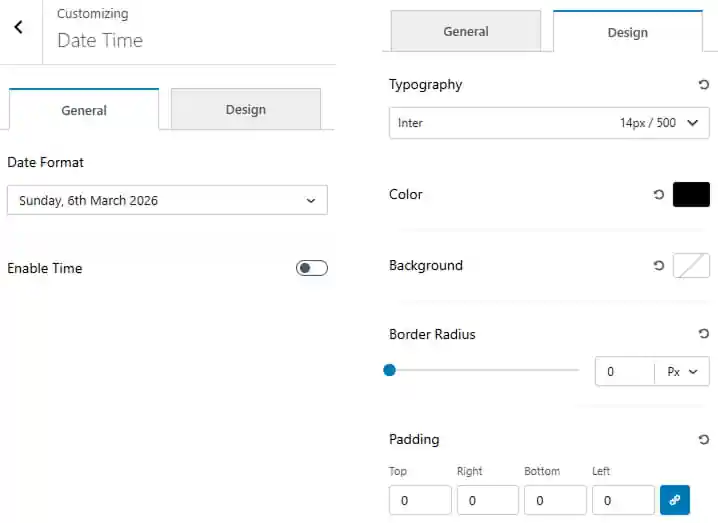Reset the Color option icon
The image size is (718, 523).
pos(658,194)
